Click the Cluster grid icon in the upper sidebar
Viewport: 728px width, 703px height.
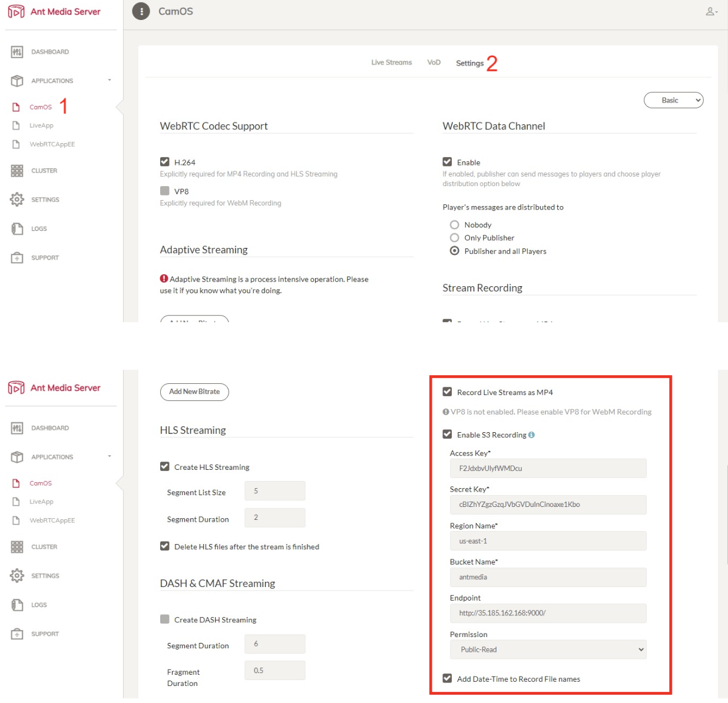[x=17, y=171]
